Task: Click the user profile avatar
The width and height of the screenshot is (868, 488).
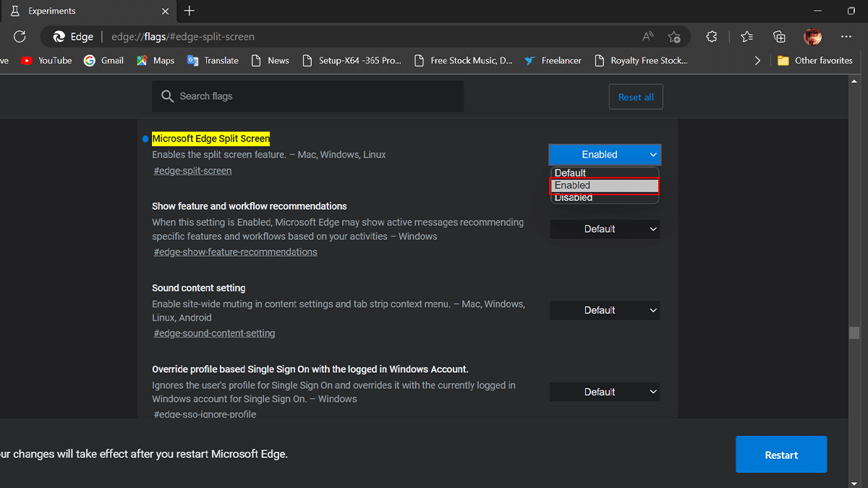Action: click(812, 37)
